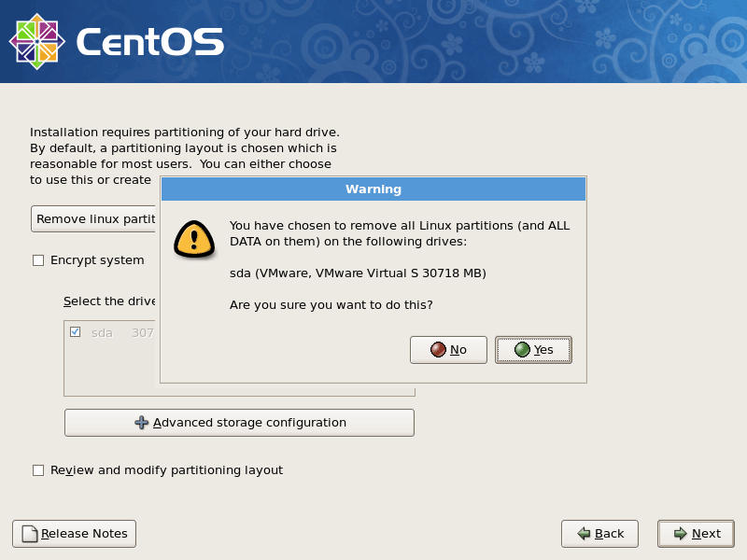Enable the Encrypt system checkbox
This screenshot has height=560, width=747.
click(x=37, y=260)
